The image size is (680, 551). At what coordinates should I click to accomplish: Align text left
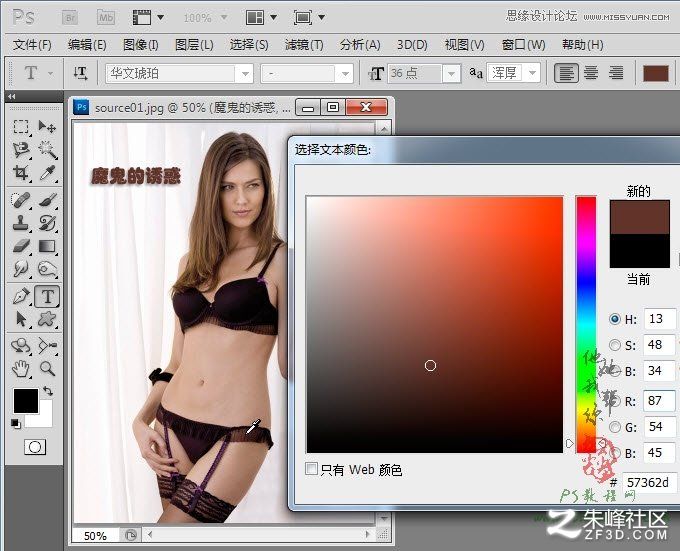click(566, 73)
